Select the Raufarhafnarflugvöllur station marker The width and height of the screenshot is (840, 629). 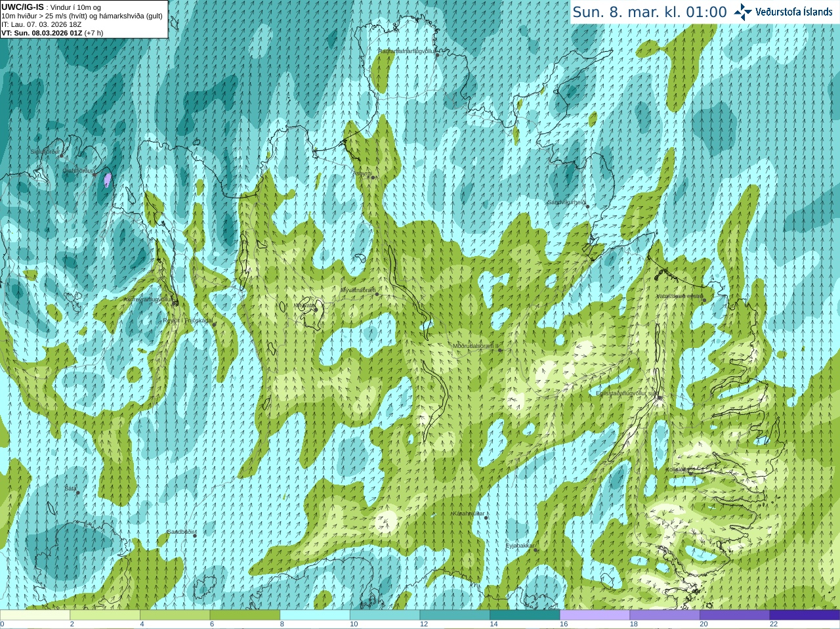tap(438, 55)
